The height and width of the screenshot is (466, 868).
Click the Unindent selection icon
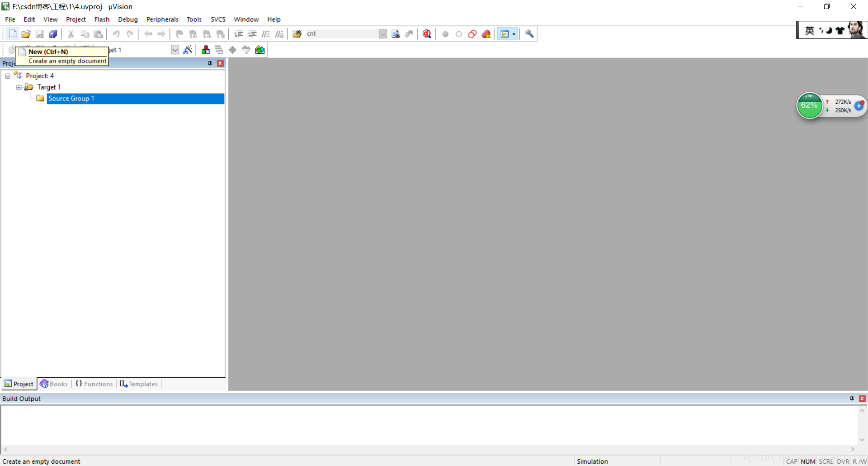click(x=252, y=34)
